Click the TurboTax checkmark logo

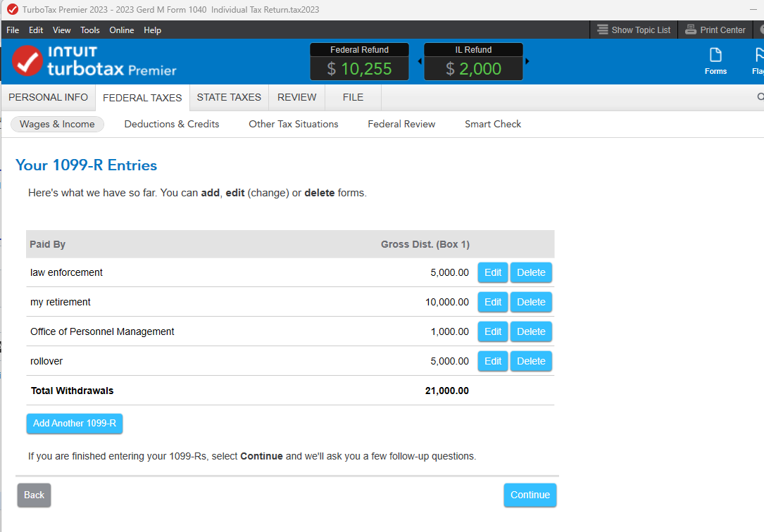27,61
